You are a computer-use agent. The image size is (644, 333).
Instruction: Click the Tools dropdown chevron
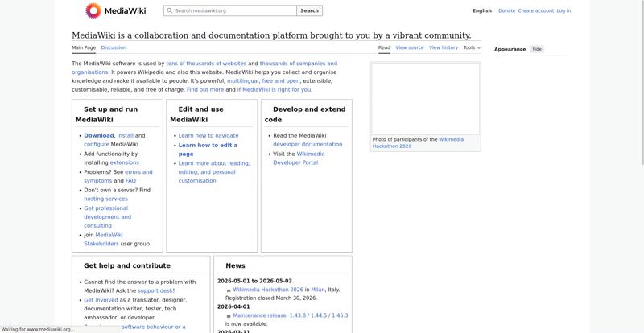[479, 48]
